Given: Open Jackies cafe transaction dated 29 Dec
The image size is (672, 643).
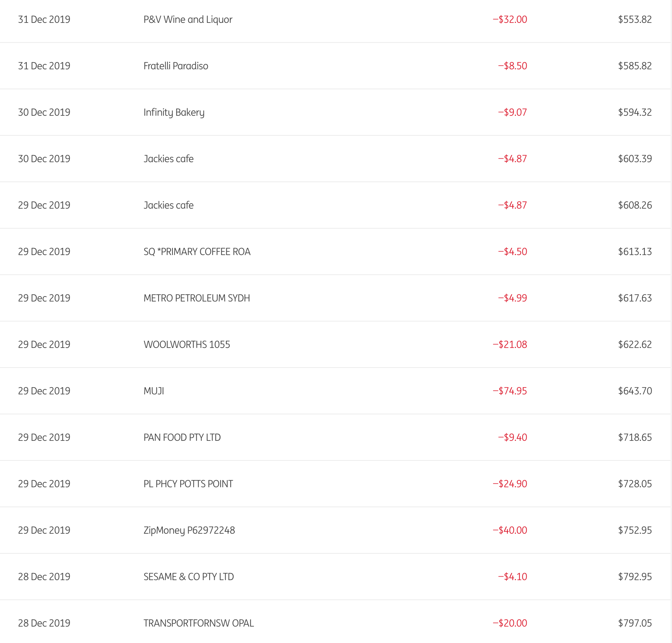Looking at the screenshot, I should tap(169, 205).
